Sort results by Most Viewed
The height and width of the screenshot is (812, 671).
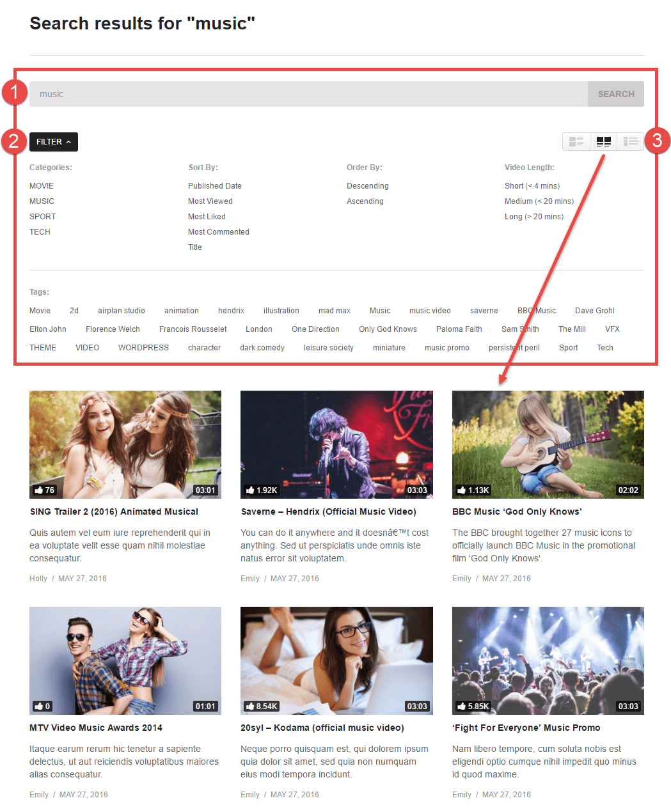pyautogui.click(x=210, y=201)
